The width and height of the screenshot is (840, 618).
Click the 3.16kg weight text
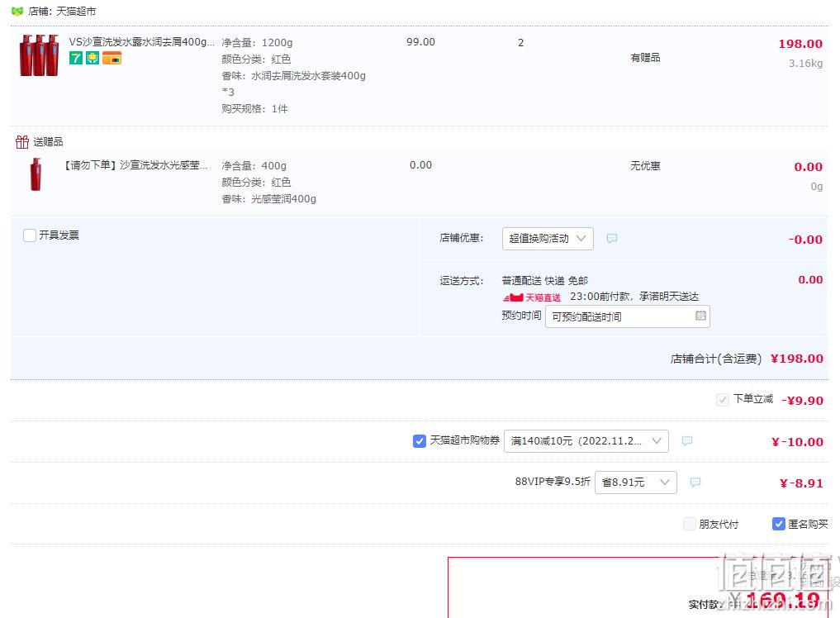(805, 64)
